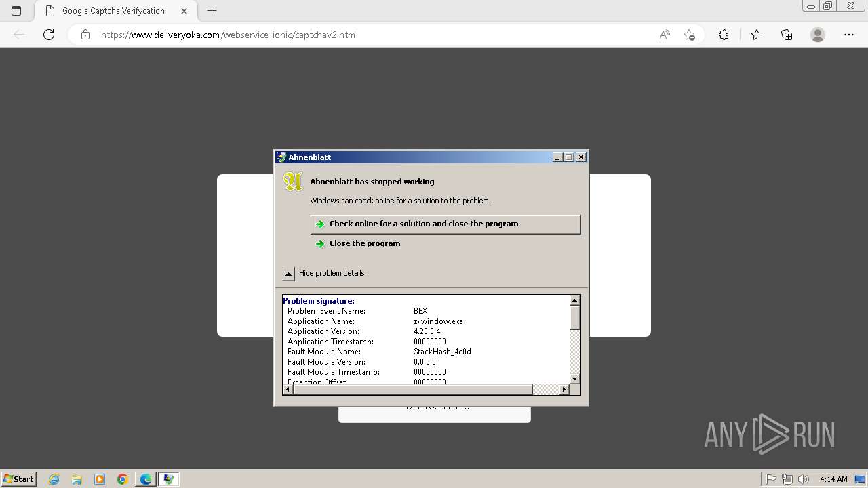Select the StackHash_4c0d value

442,352
